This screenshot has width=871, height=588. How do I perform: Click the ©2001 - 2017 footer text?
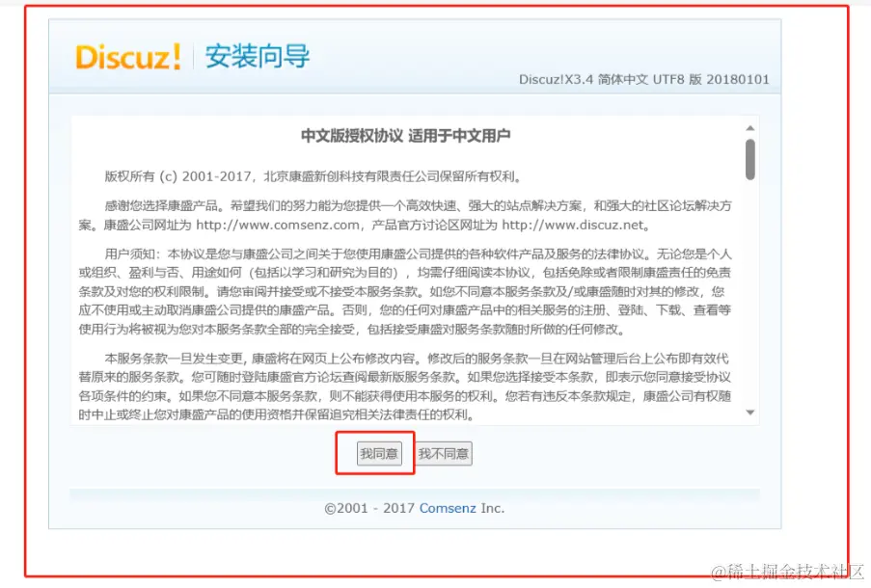[370, 508]
